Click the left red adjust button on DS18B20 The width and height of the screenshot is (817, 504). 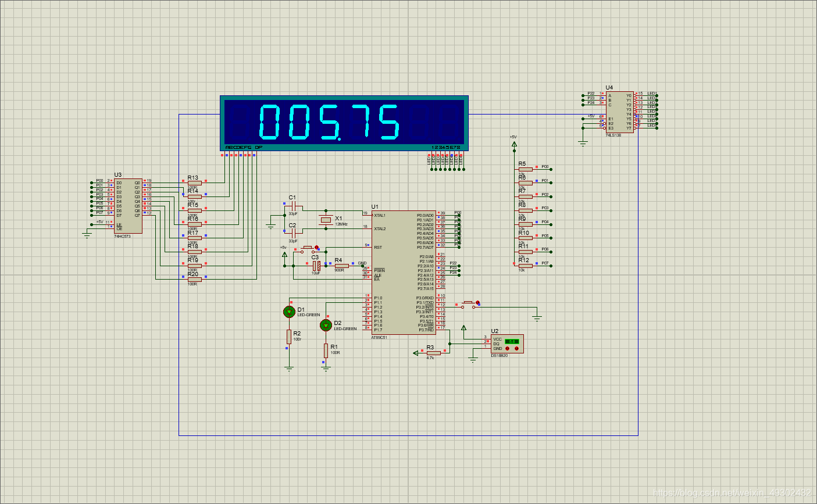pyautogui.click(x=507, y=348)
